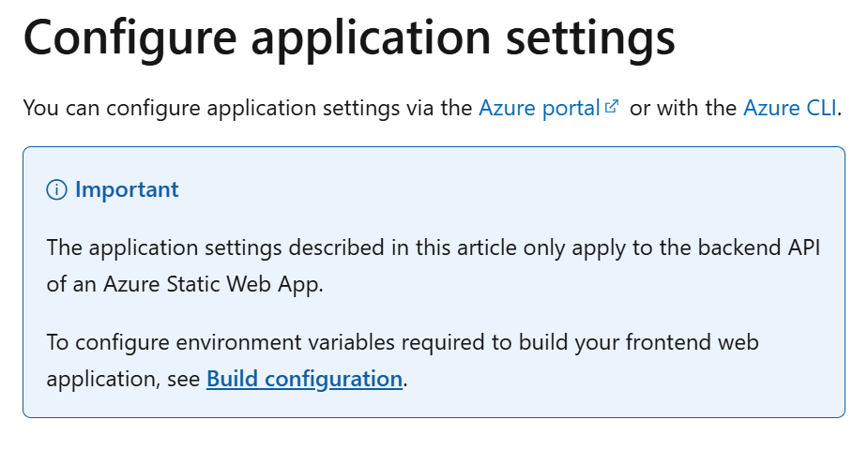Select the Important alert title text
868x465 pixels.
(127, 189)
